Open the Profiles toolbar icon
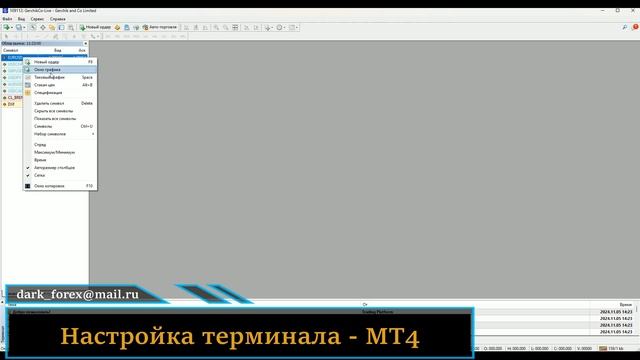Image resolution: width=640 pixels, height=360 pixels. (x=18, y=27)
